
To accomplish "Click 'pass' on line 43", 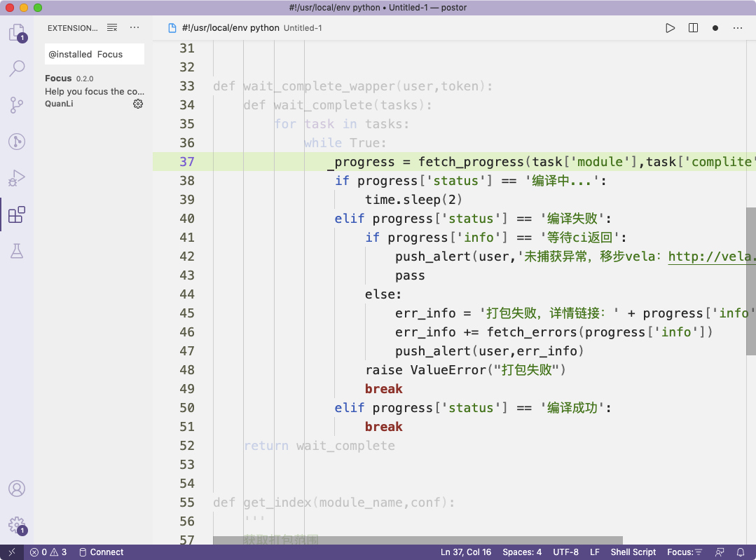I will (411, 275).
